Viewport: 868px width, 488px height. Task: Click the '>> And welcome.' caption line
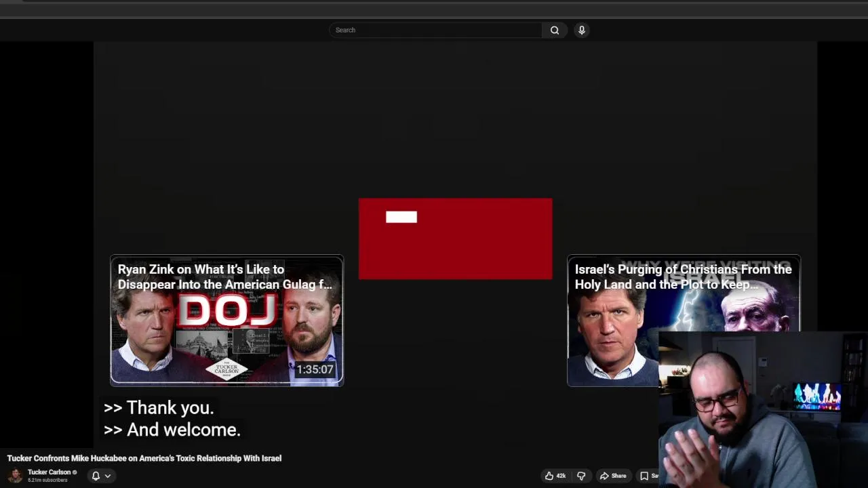pos(172,430)
